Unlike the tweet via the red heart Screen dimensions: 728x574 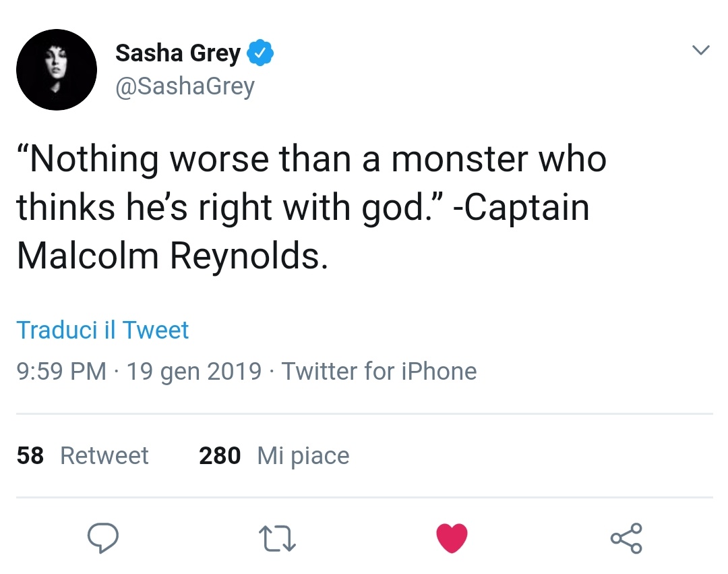452,538
